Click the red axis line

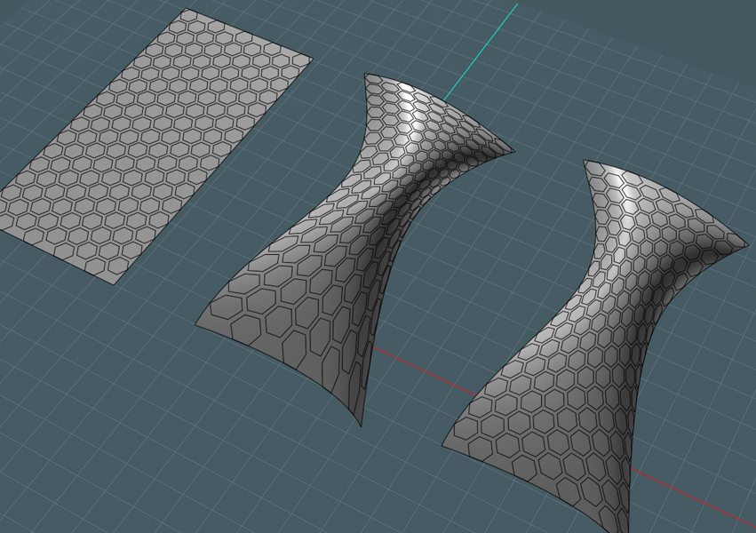coord(425,371)
